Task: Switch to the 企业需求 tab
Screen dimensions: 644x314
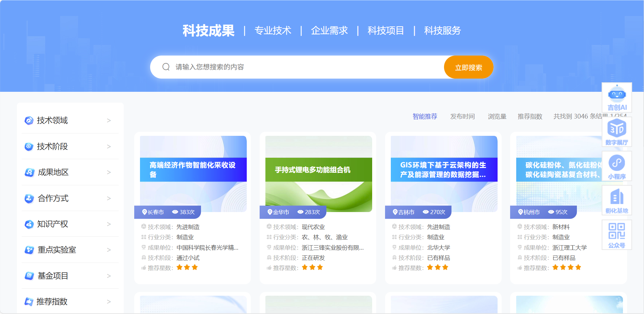Action: (x=329, y=31)
